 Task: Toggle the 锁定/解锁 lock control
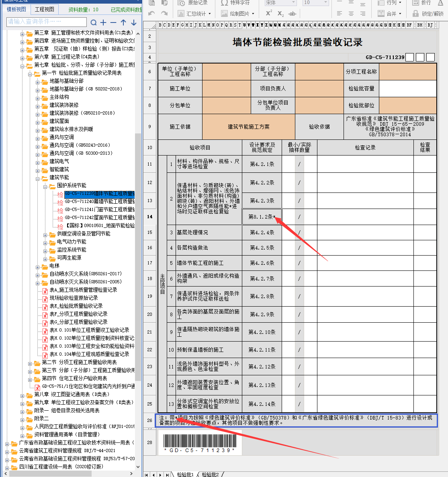[428, 13]
